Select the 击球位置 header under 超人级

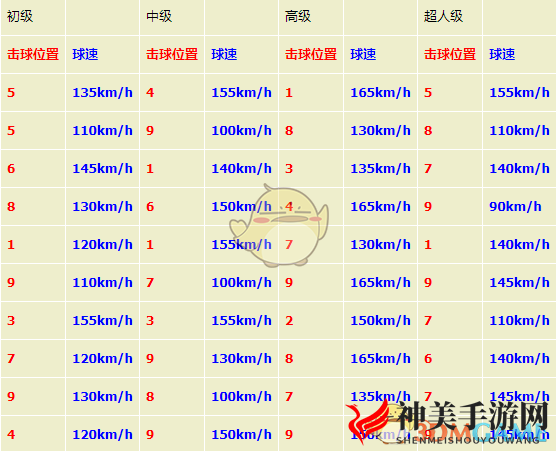click(450, 54)
